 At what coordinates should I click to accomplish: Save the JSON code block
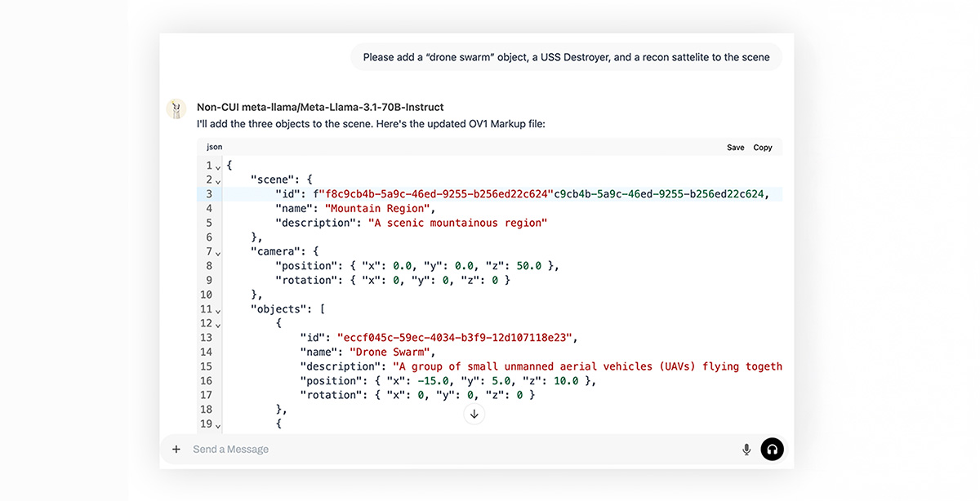click(735, 148)
